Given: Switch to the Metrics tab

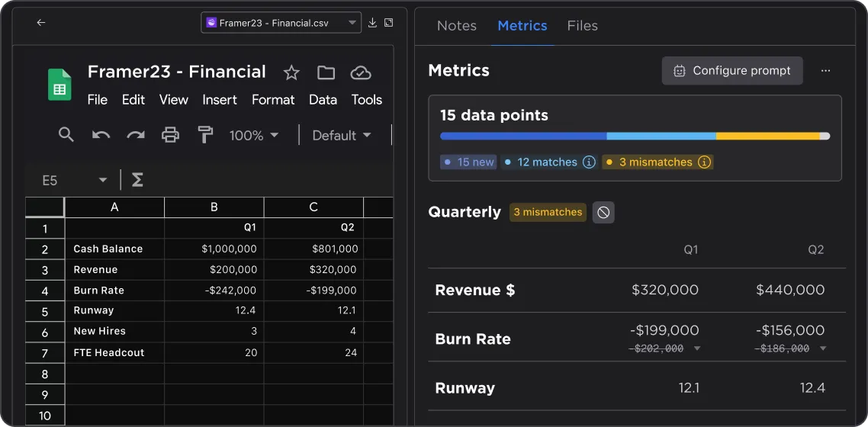Looking at the screenshot, I should pos(522,25).
